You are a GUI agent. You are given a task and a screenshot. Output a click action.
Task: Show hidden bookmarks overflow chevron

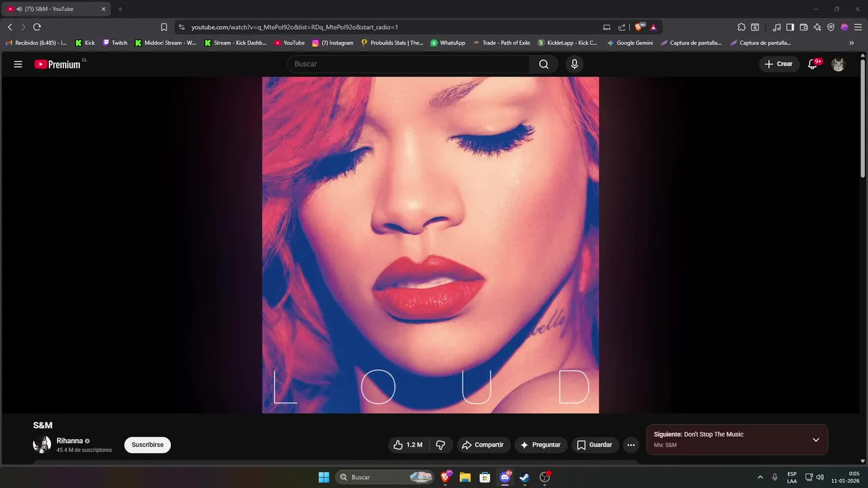[852, 43]
